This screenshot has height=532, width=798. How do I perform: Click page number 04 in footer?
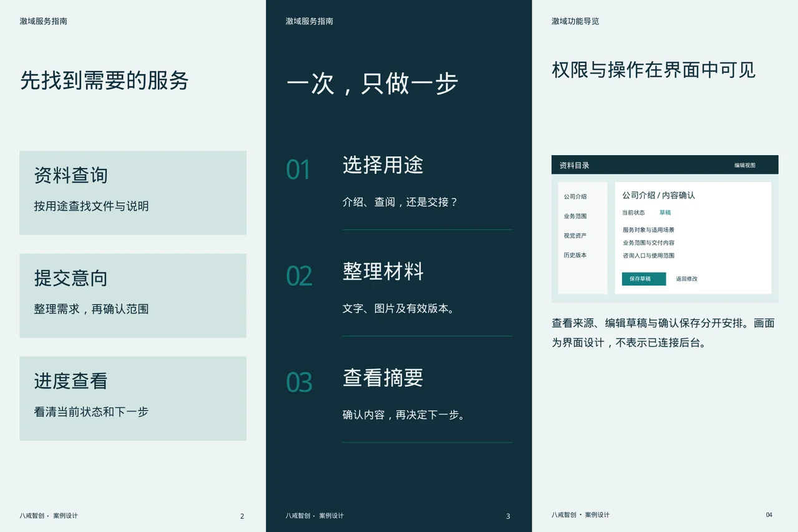tap(769, 515)
